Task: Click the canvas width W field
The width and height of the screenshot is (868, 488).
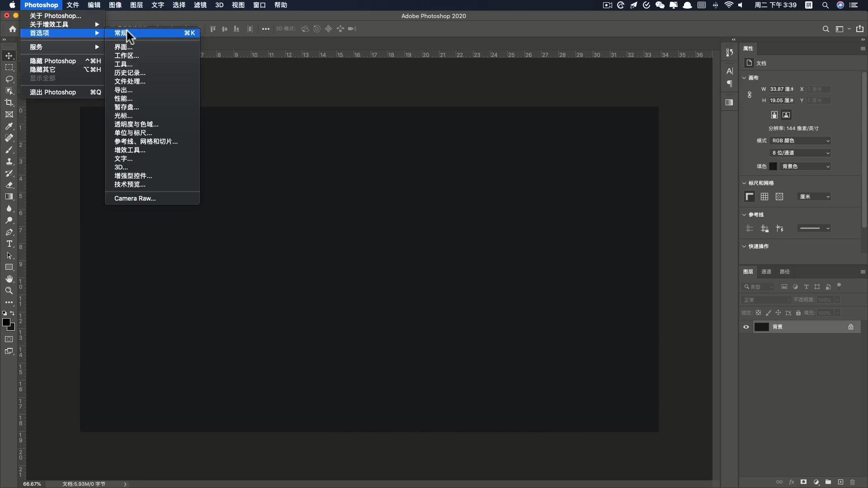Action: tap(782, 89)
